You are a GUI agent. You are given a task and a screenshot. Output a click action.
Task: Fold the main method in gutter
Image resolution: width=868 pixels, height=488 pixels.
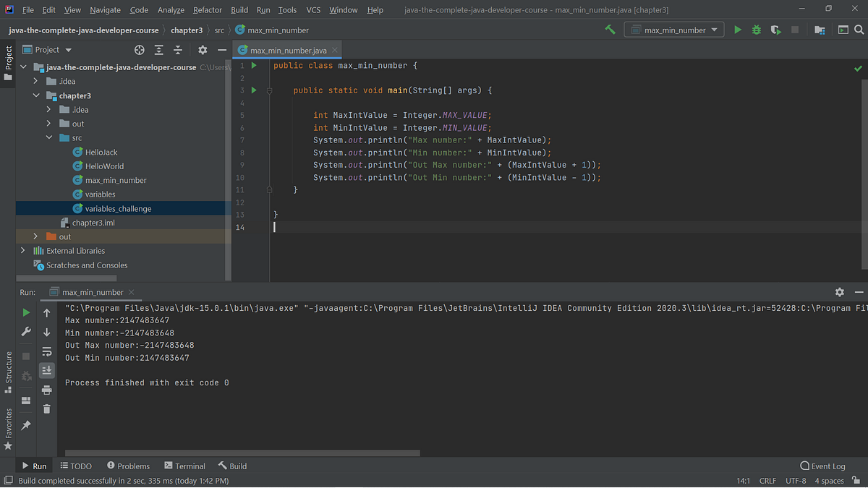tap(269, 90)
